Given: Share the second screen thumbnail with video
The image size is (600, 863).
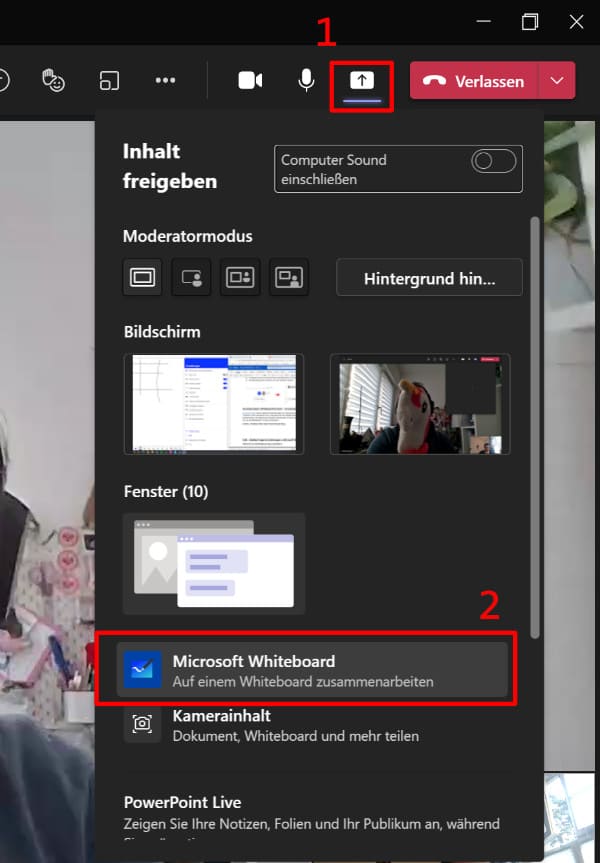Looking at the screenshot, I should (420, 403).
